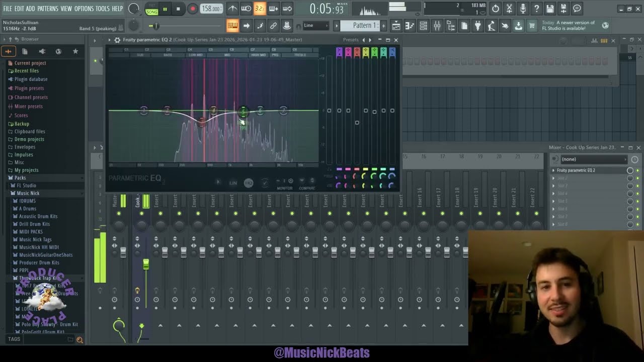Click the microphone recording icon
The width and height of the screenshot is (644, 362).
pos(523,9)
